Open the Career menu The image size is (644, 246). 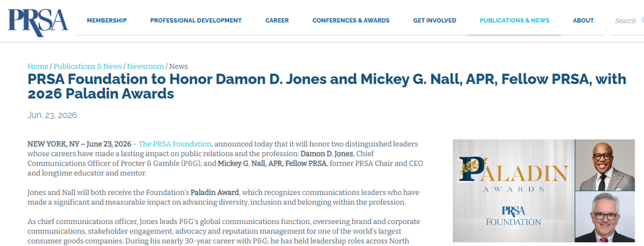pos(277,21)
